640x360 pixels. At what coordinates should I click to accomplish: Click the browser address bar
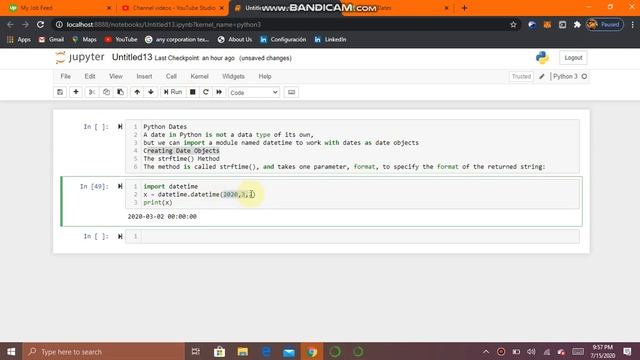pyautogui.click(x=282, y=24)
